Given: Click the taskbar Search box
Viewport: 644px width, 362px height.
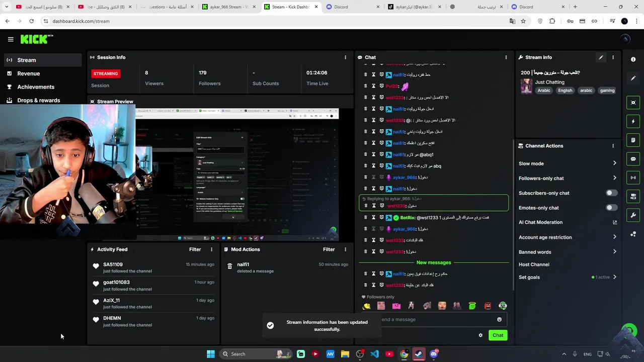Looking at the screenshot, I should [x=256, y=354].
